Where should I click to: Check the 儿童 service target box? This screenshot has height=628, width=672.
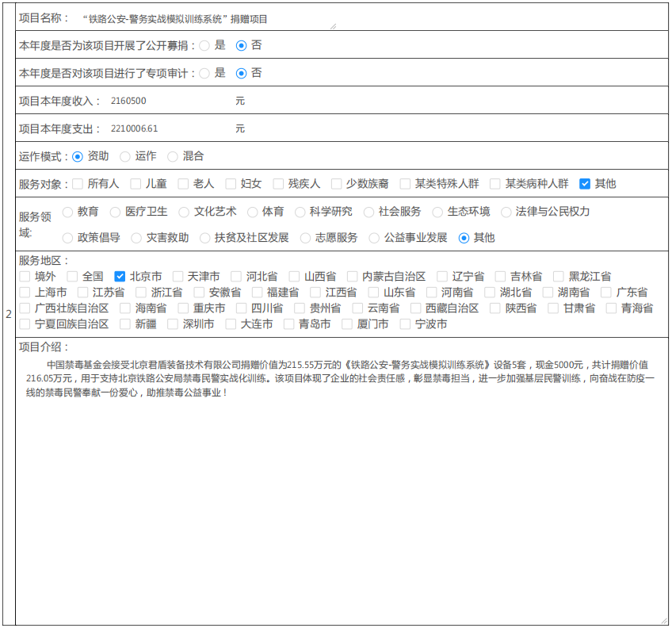pos(136,184)
